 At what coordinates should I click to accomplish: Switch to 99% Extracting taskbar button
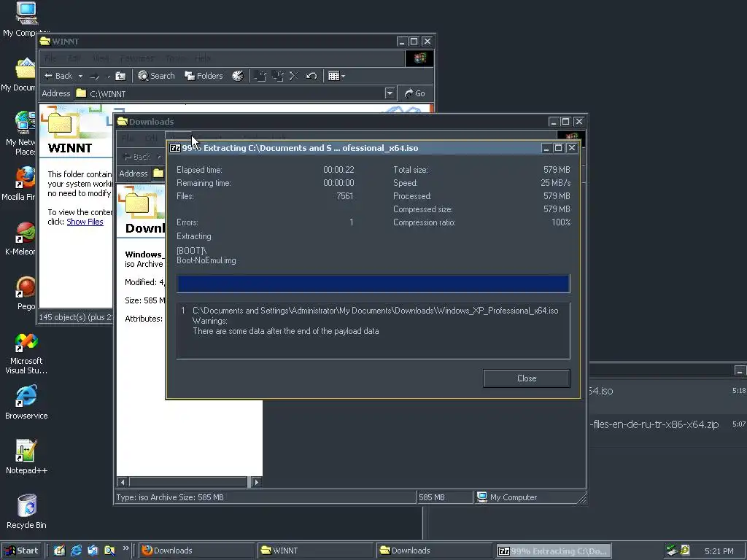pos(554,551)
